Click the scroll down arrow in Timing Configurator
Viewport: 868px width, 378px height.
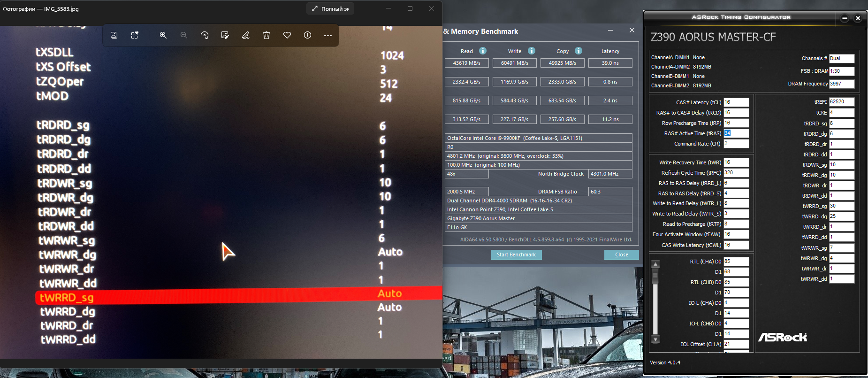[655, 339]
